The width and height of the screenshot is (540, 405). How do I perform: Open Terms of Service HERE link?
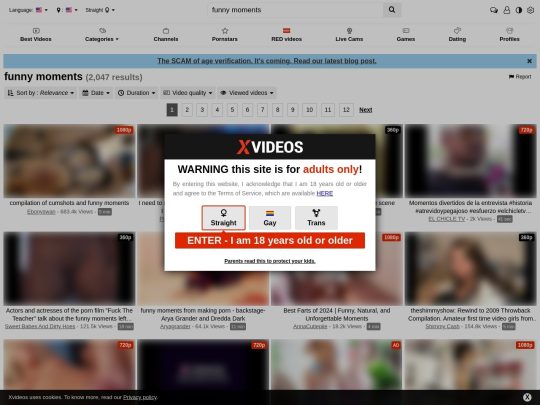tap(324, 193)
